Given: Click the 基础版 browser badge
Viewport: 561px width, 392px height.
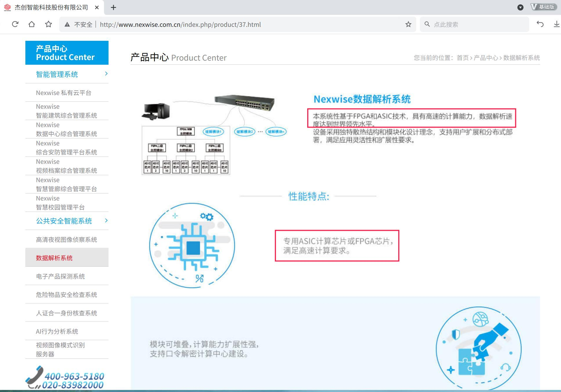Looking at the screenshot, I should coord(543,7).
